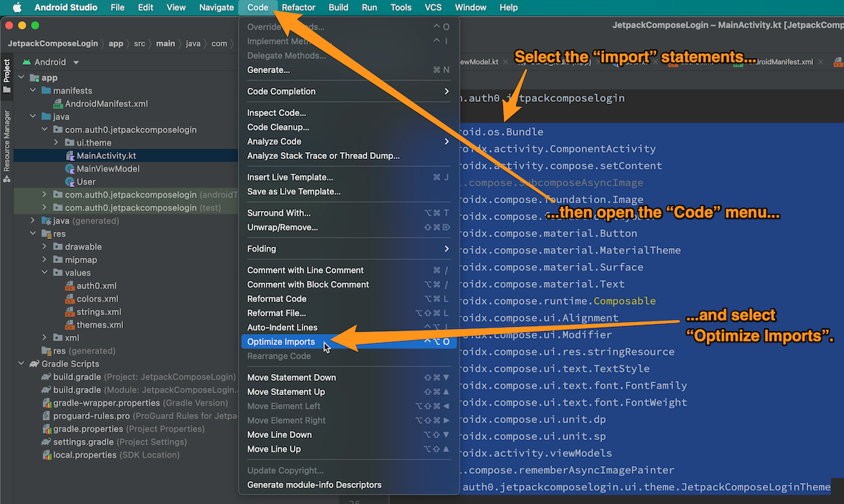Choose Generate module-info Descriptors
The width and height of the screenshot is (844, 504).
[348, 485]
